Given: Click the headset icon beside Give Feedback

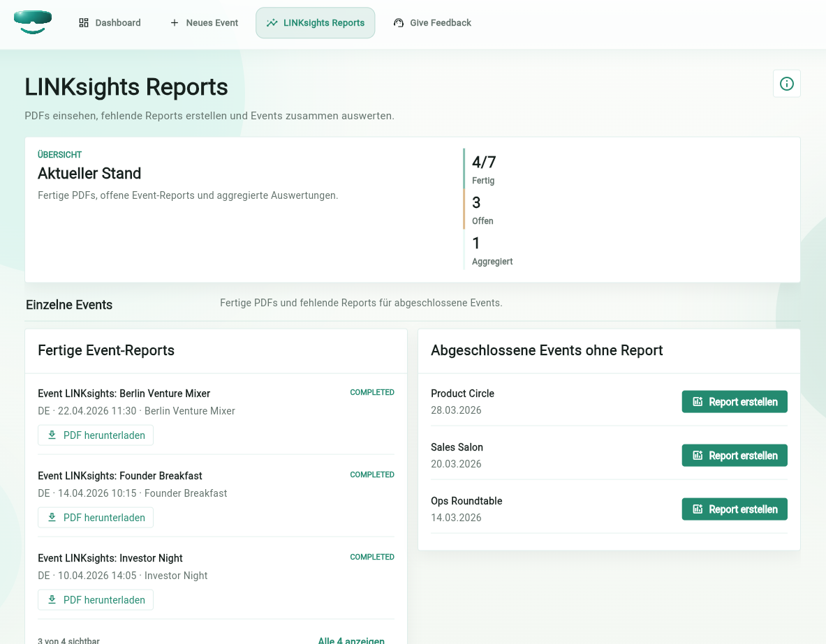Looking at the screenshot, I should [x=399, y=22].
